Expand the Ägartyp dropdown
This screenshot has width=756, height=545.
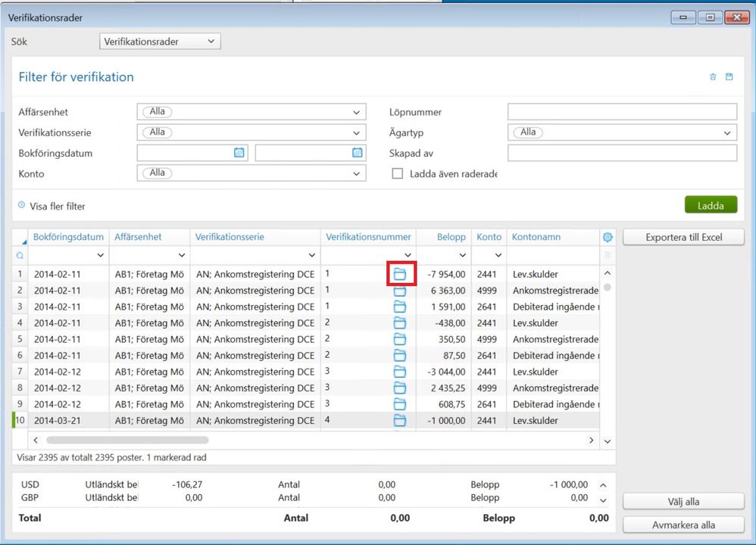(x=727, y=132)
